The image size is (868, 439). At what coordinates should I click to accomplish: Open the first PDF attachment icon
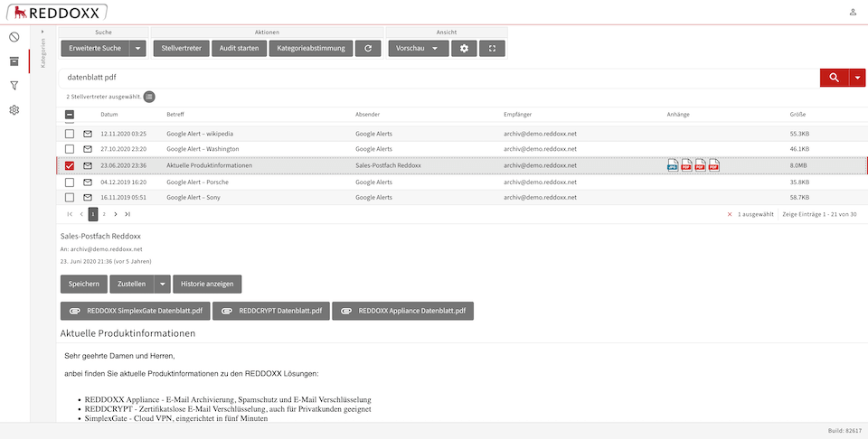[x=686, y=165]
